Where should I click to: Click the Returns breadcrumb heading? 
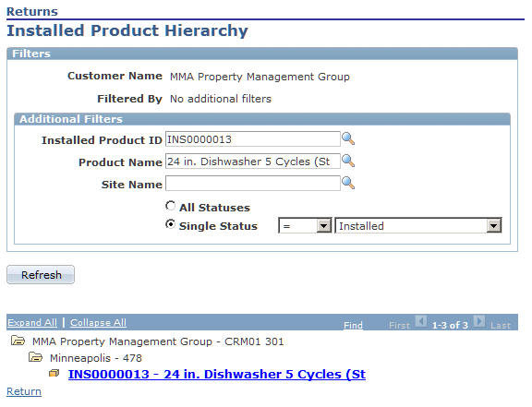[x=32, y=11]
